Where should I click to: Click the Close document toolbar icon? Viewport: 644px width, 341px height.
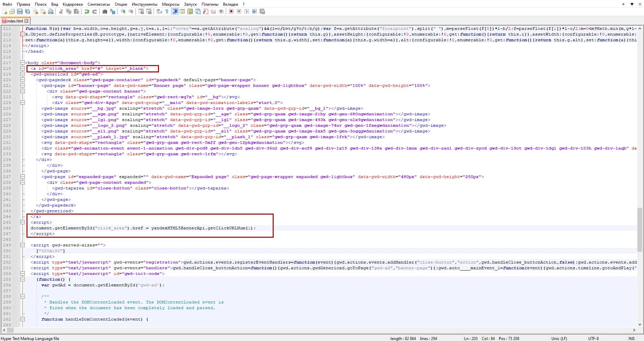(x=35, y=12)
